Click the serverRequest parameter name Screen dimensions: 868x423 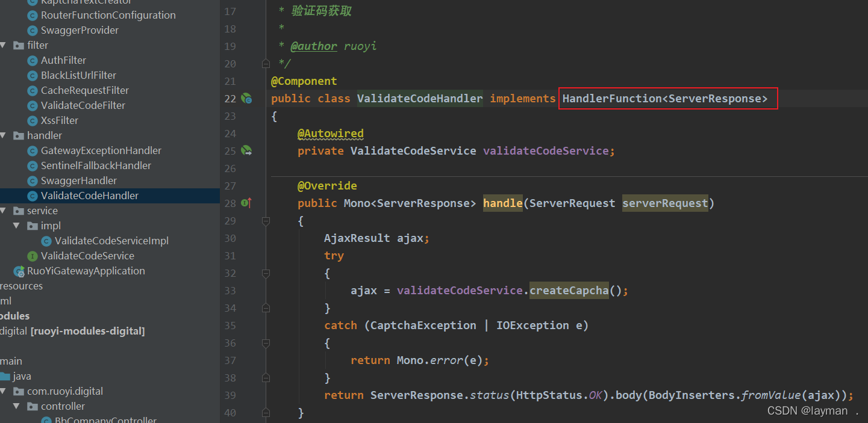[x=665, y=203]
